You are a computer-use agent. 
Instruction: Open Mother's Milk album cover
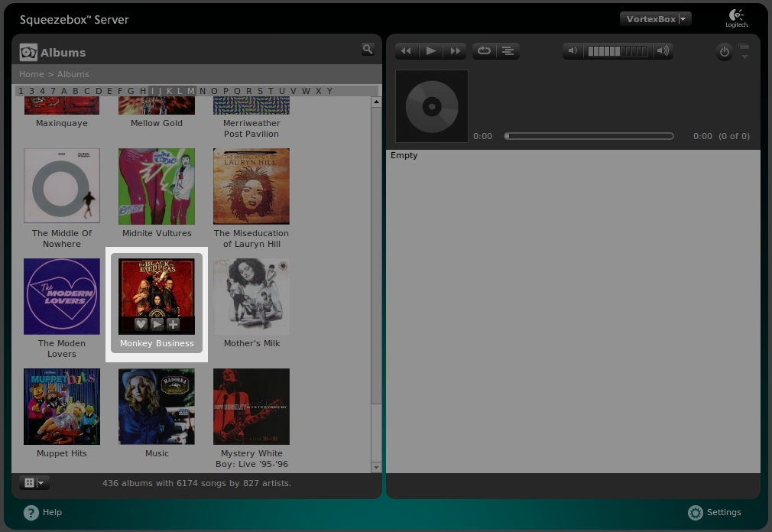pos(251,297)
